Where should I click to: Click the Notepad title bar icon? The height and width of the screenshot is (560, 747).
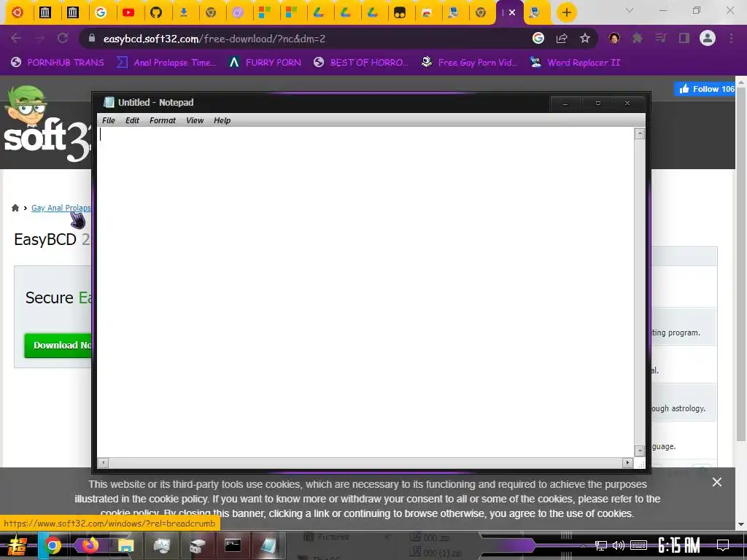pyautogui.click(x=109, y=102)
